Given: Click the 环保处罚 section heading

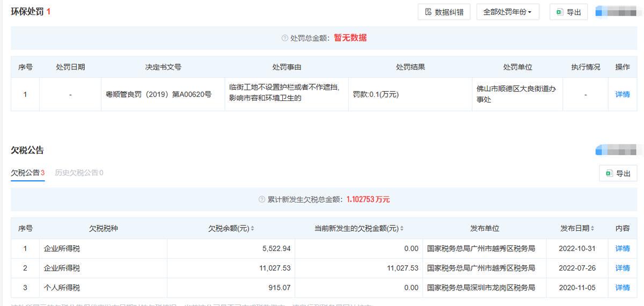Looking at the screenshot, I should point(27,11).
